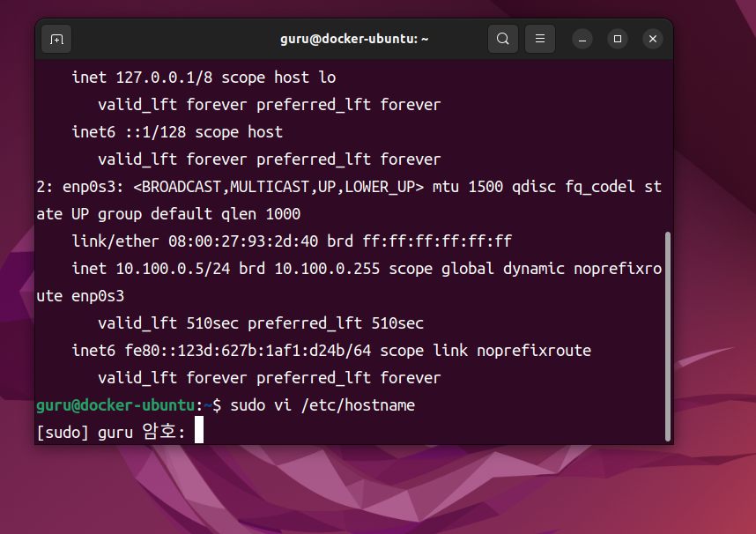Click the command 'sudo vi /etc/hostname'
Image resolution: width=756 pixels, height=534 pixels.
(322, 404)
